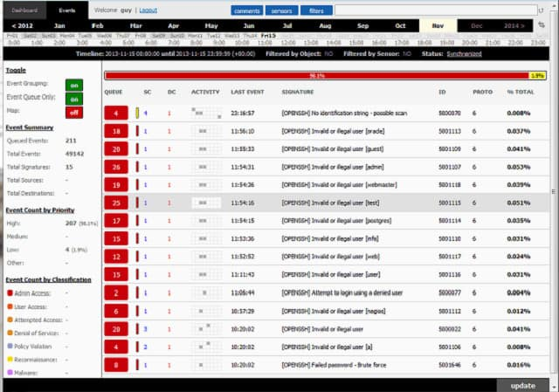The width and height of the screenshot is (559, 392).
Task: Click activity graph on test user row
Action: click(206, 203)
